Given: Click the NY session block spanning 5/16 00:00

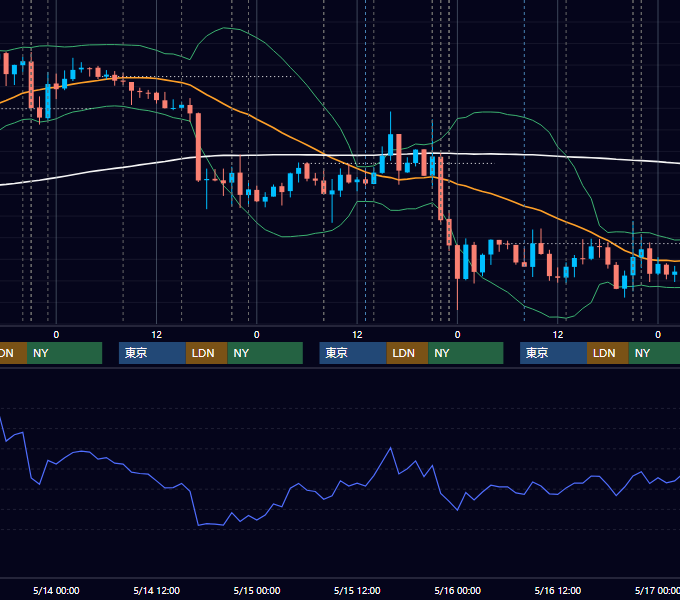Looking at the screenshot, I should pos(466,353).
